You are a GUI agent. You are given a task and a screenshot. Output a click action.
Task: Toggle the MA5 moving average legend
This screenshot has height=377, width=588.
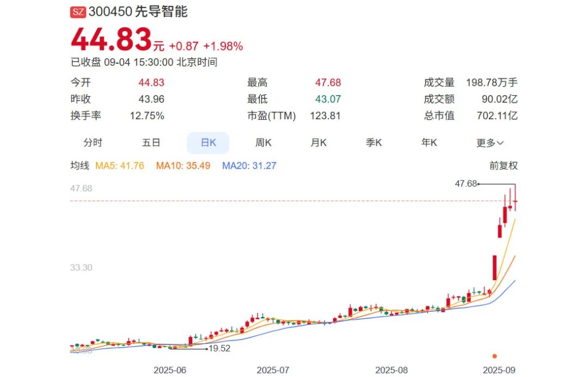(x=121, y=165)
